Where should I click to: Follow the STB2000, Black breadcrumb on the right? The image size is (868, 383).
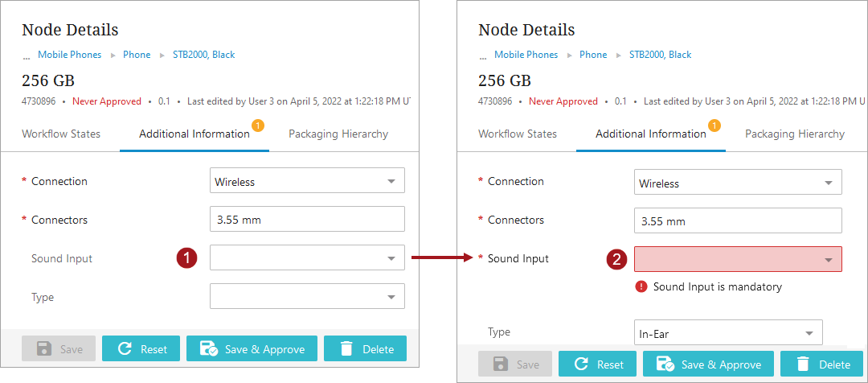(x=660, y=55)
